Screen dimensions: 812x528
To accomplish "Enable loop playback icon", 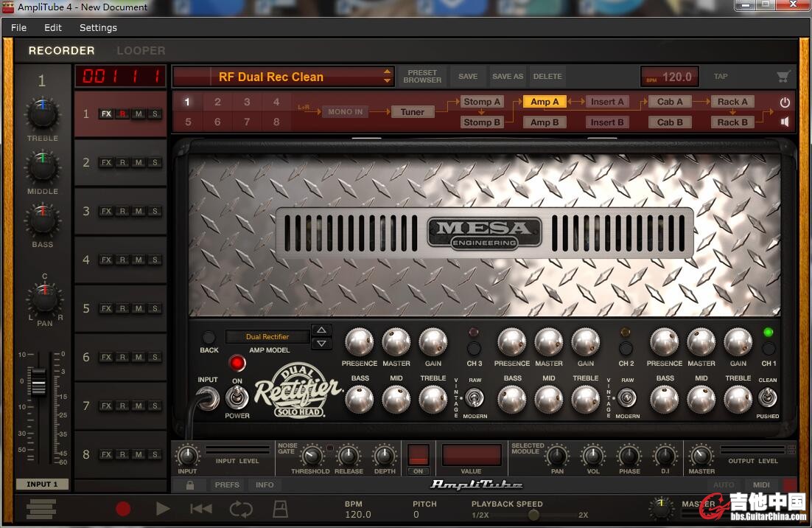I will [x=241, y=509].
